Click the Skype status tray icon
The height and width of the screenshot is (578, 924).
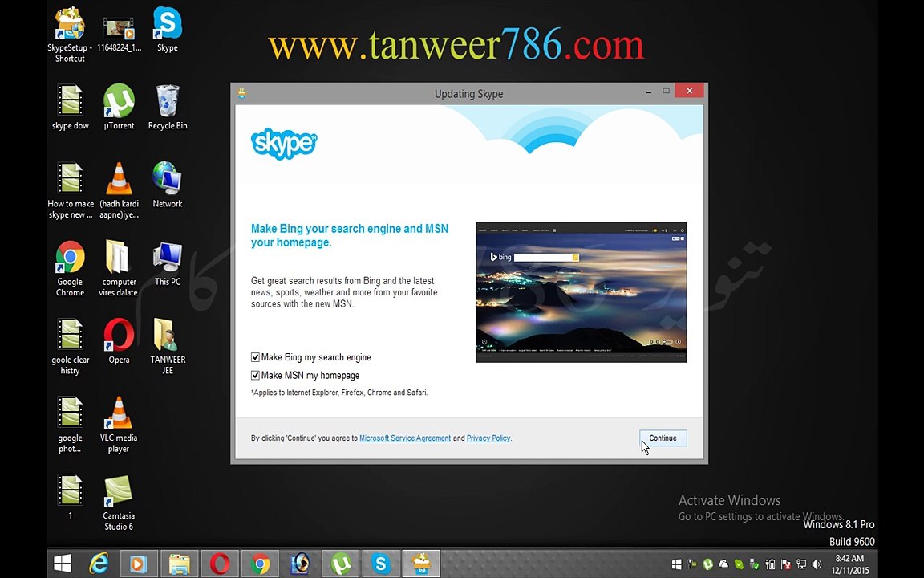pyautogui.click(x=739, y=564)
